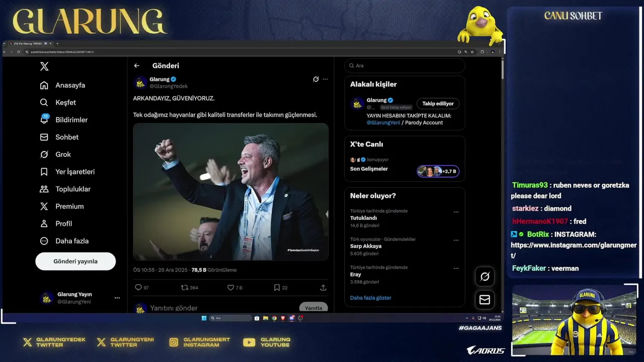Open the Eray trending topic
This screenshot has width=644, height=362.
tap(356, 275)
